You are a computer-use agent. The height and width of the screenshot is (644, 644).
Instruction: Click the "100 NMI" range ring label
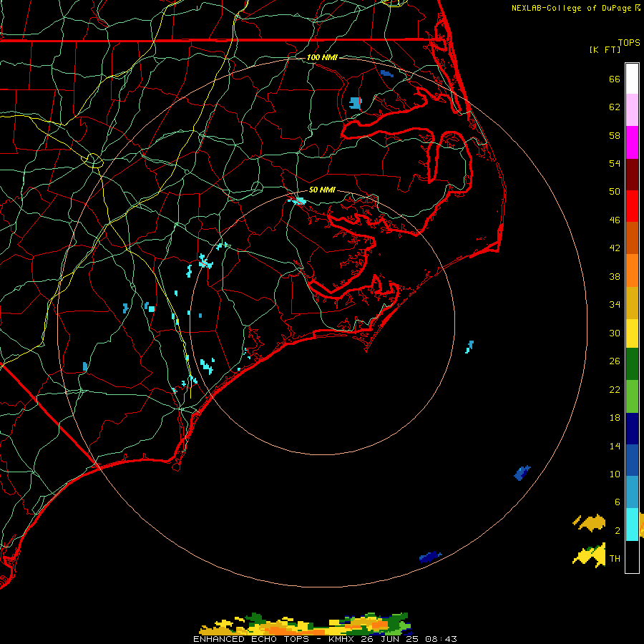point(322,57)
